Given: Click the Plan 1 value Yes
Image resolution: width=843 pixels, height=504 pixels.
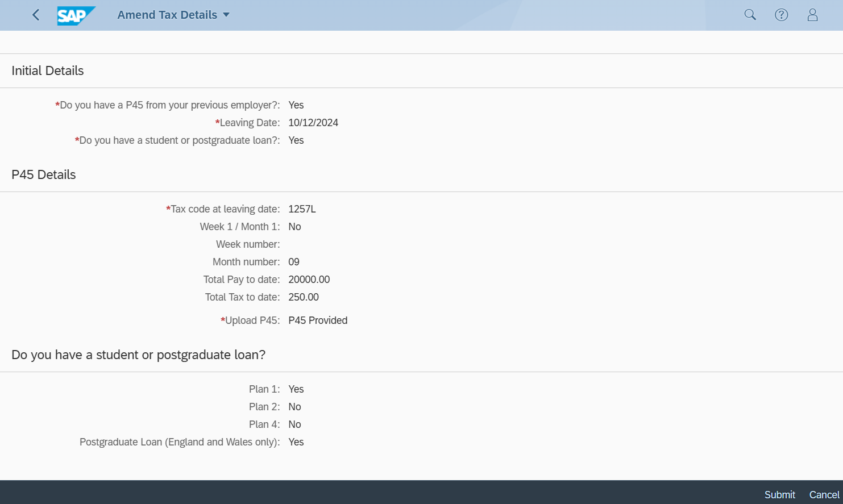Looking at the screenshot, I should pyautogui.click(x=296, y=389).
